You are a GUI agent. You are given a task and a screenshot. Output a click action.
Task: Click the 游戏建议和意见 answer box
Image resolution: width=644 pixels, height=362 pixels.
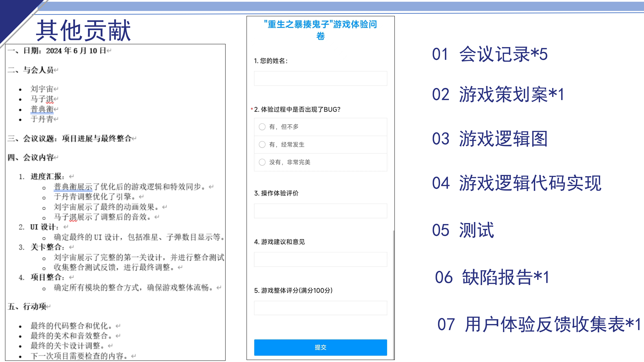pyautogui.click(x=321, y=259)
